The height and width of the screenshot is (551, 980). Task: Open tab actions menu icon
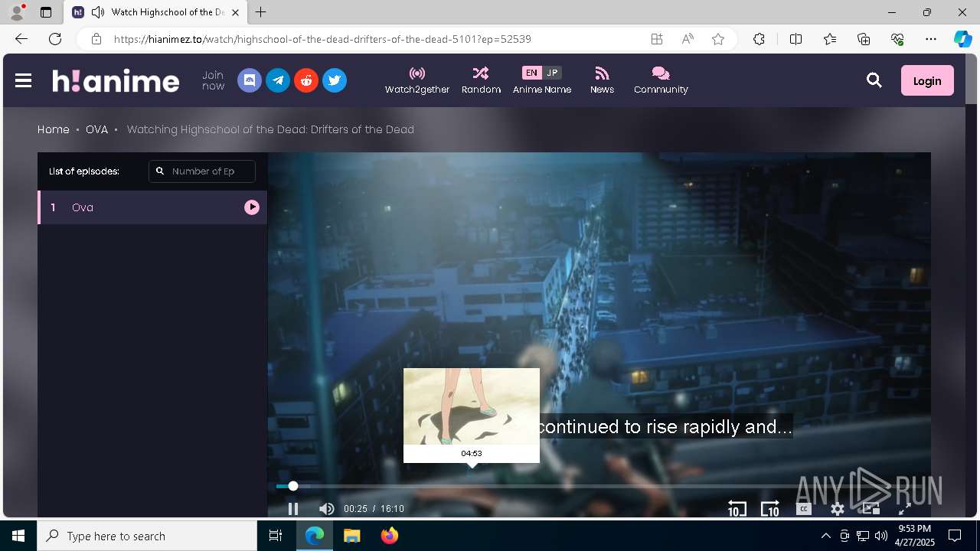(x=46, y=12)
